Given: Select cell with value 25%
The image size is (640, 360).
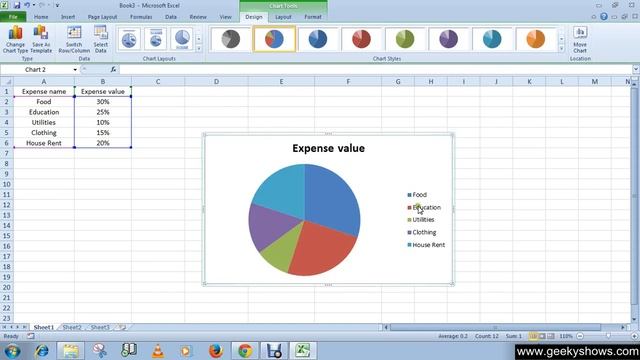Looking at the screenshot, I should [x=103, y=112].
